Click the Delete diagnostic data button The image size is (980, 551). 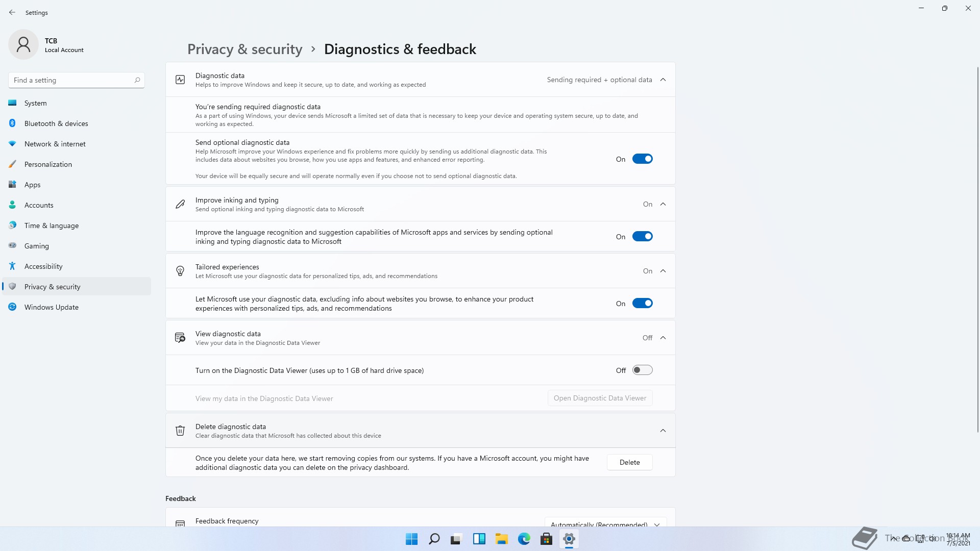[629, 462]
